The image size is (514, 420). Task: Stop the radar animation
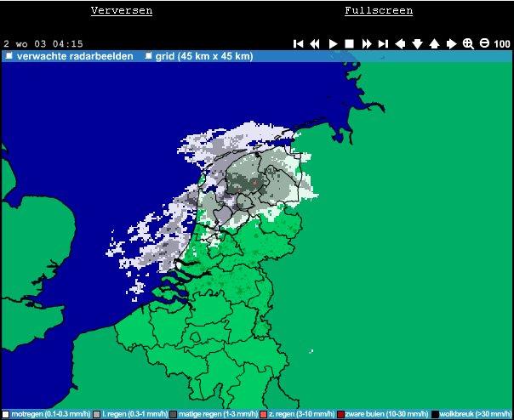click(349, 44)
